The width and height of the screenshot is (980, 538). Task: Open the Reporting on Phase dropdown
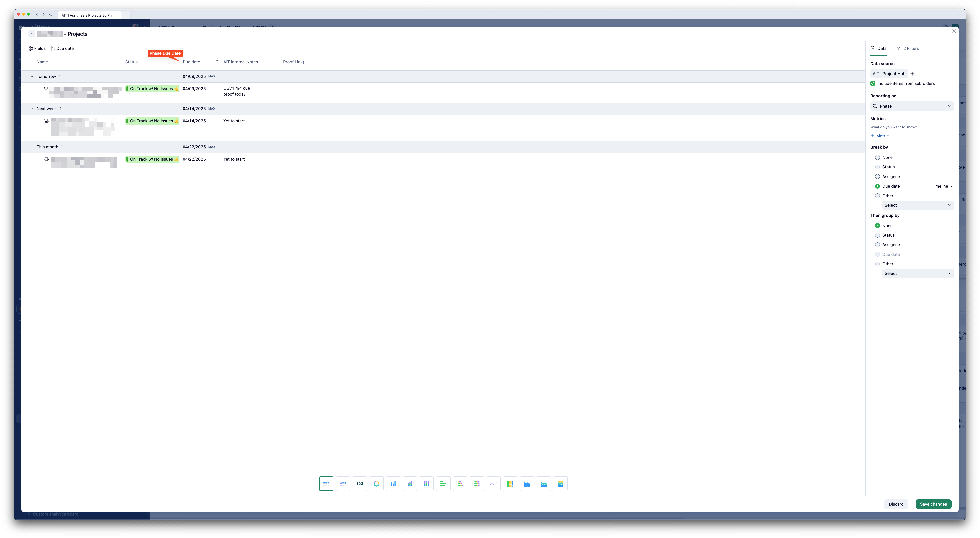tap(912, 106)
